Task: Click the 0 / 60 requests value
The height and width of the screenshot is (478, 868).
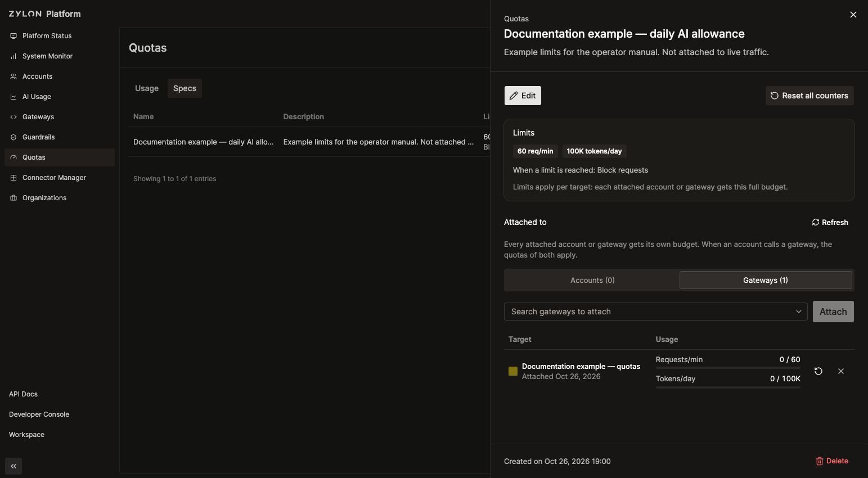Action: pos(790,359)
